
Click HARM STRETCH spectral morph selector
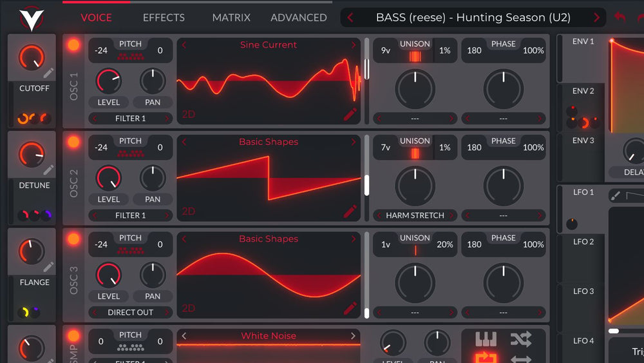point(415,215)
